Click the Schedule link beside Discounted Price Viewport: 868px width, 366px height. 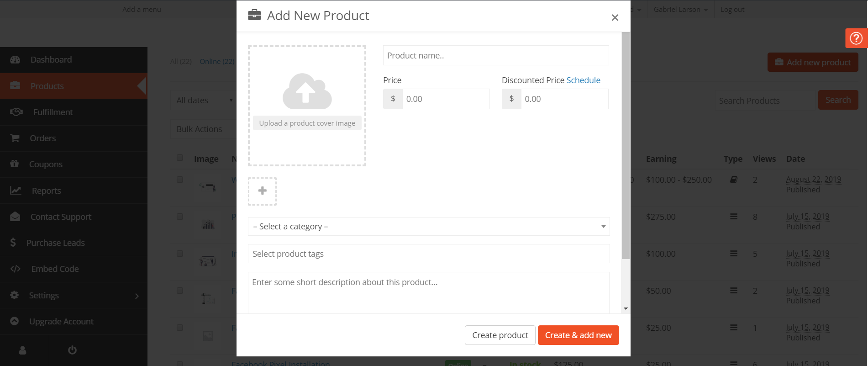pos(583,80)
